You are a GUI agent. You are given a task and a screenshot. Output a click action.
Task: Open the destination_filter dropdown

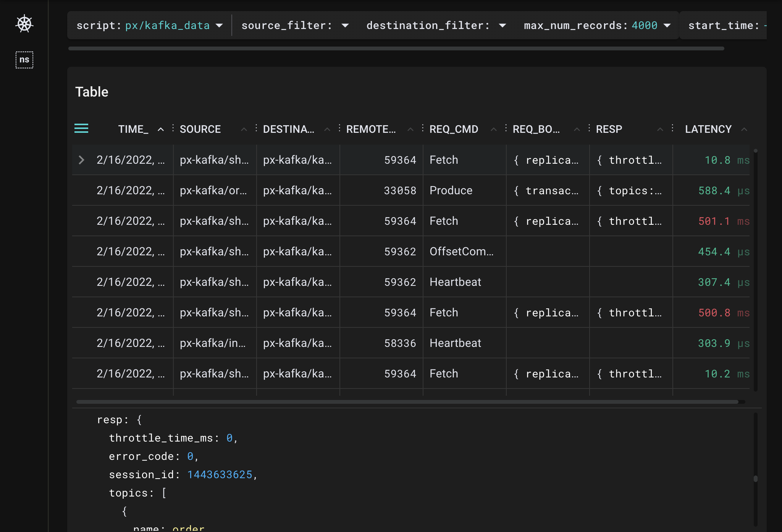coord(502,26)
